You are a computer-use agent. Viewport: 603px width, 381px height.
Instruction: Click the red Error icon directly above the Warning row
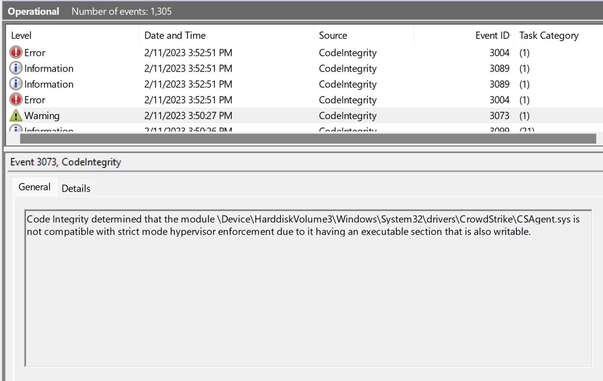(16, 100)
